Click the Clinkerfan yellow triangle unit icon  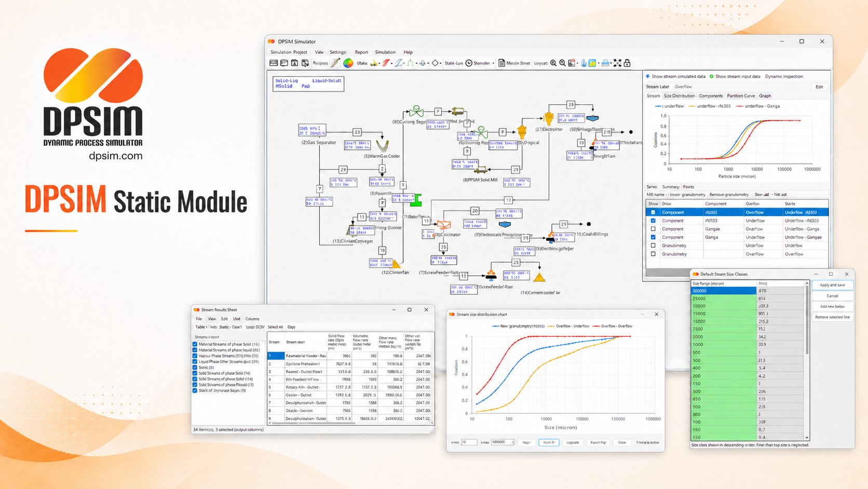pos(396,263)
